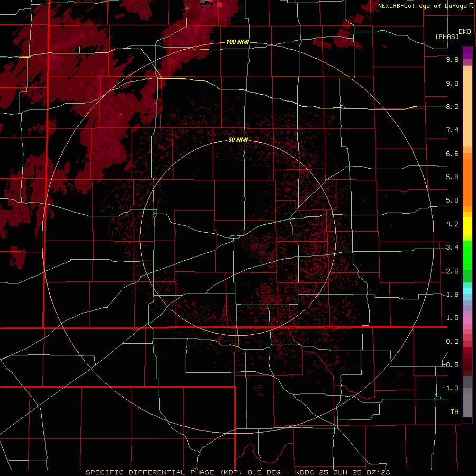Screen dimensions: 476x476
Task: Click the 9.8 value on the color scale
Action: (452, 59)
